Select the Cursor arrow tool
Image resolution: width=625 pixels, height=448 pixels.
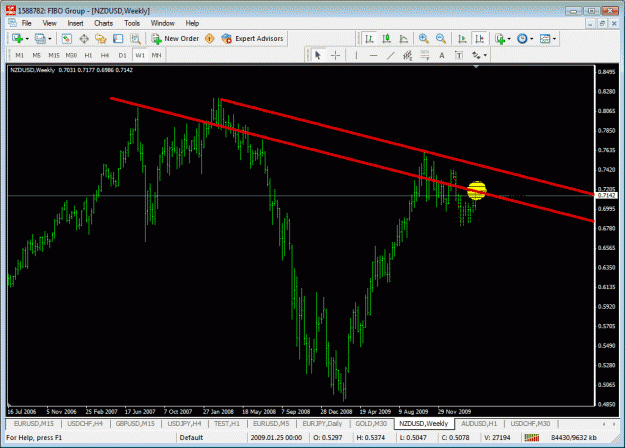(318, 55)
